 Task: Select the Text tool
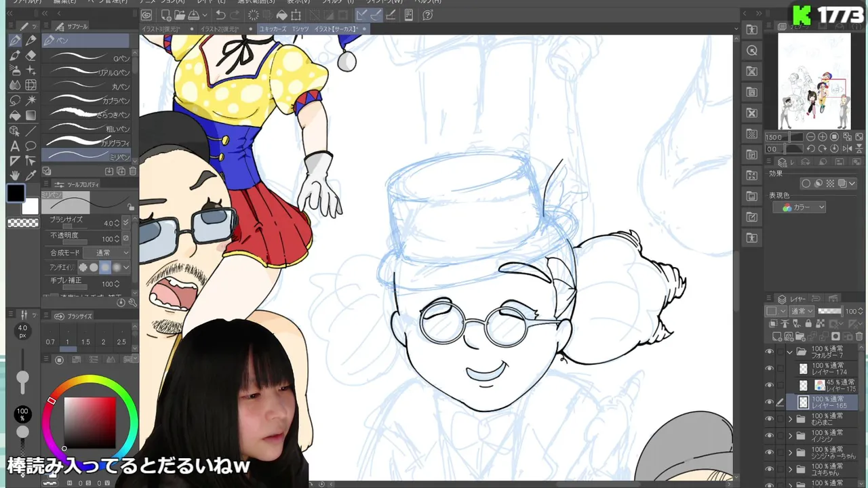coord(15,146)
